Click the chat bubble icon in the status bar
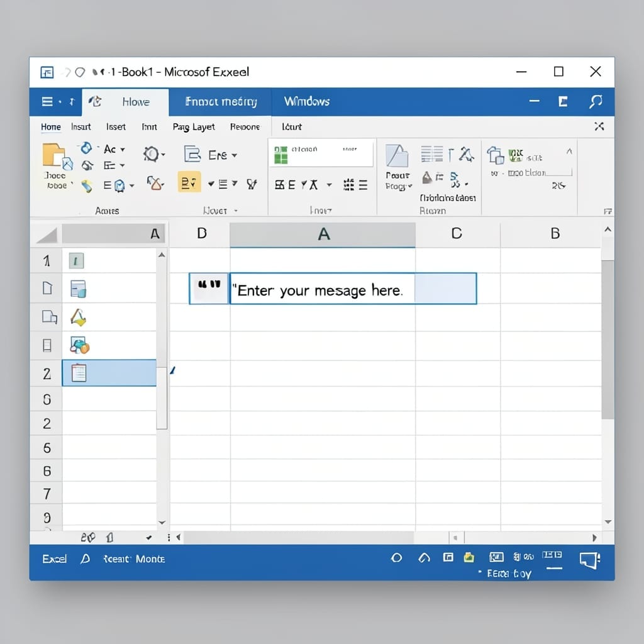Image resolution: width=644 pixels, height=644 pixels. tap(590, 560)
